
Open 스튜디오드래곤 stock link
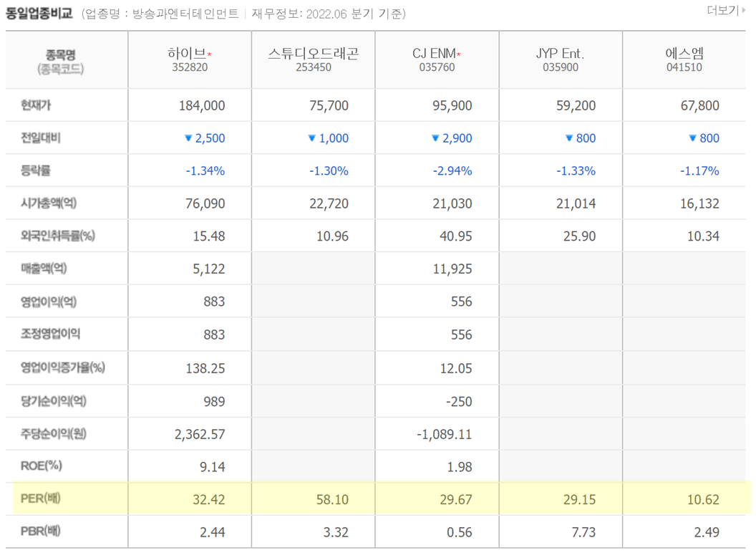click(x=314, y=54)
